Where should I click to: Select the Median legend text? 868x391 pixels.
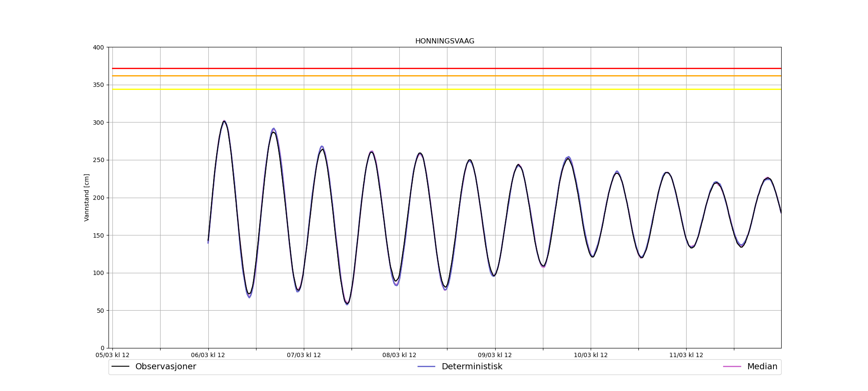click(762, 367)
